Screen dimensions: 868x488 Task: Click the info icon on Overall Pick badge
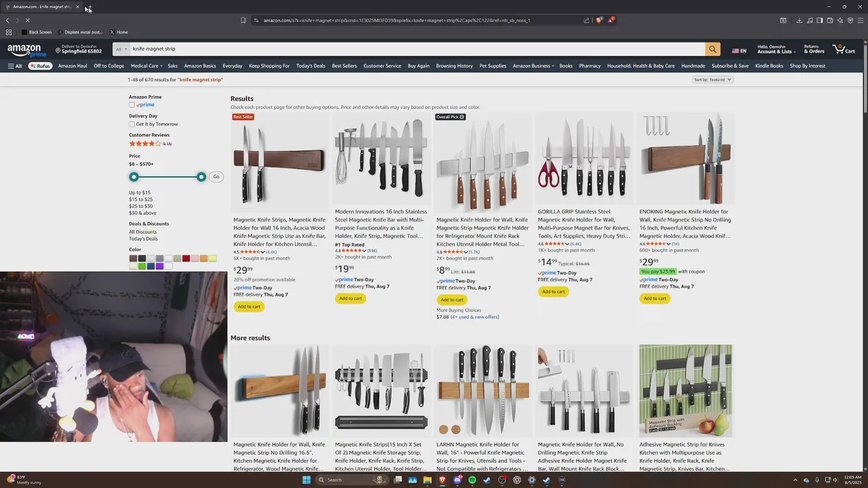pos(462,117)
